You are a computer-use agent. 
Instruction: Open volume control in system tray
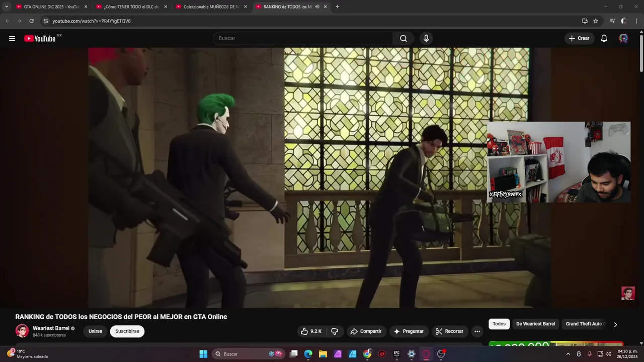point(609,354)
